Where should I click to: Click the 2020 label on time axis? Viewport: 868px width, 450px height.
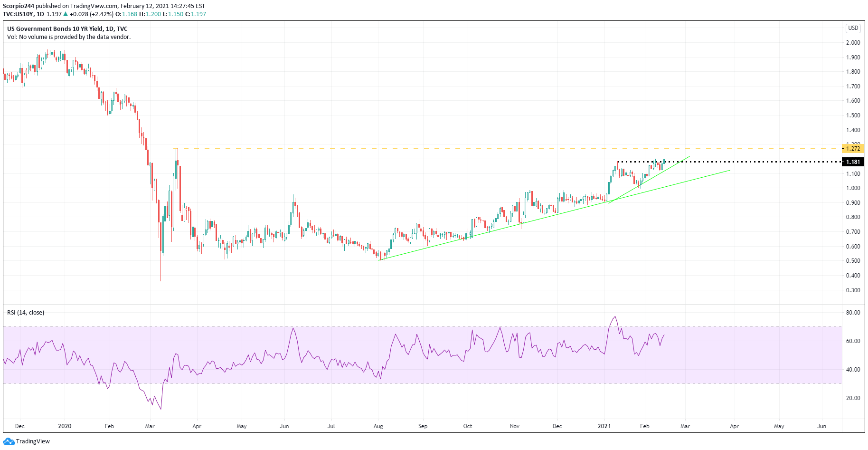65,426
